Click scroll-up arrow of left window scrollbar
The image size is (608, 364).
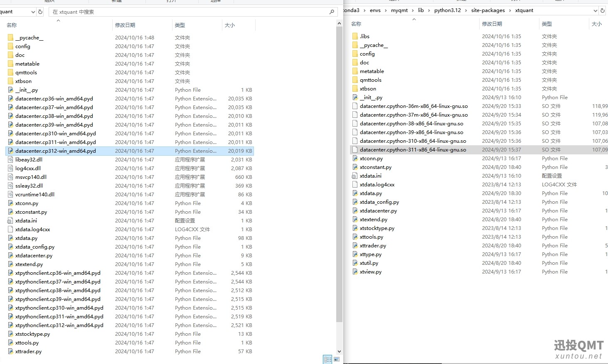[339, 24]
